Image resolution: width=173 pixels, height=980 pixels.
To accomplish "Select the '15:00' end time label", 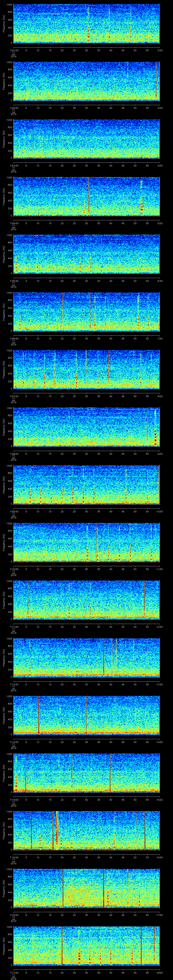I will [160, 800].
